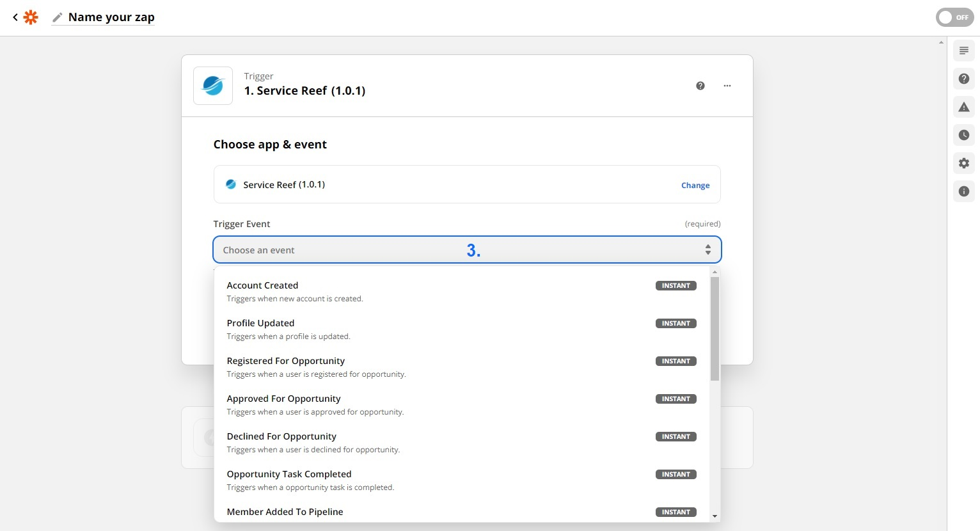Select Approved For Opportunity event

tap(461, 405)
